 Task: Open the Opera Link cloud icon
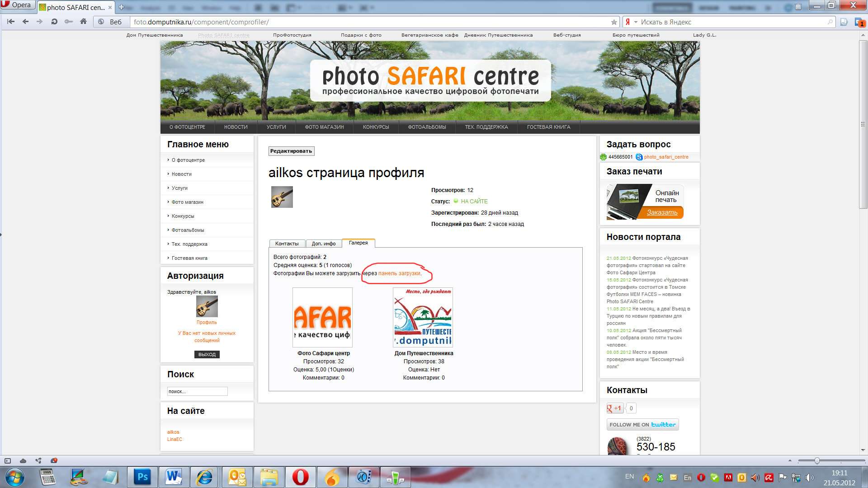tap(23, 461)
